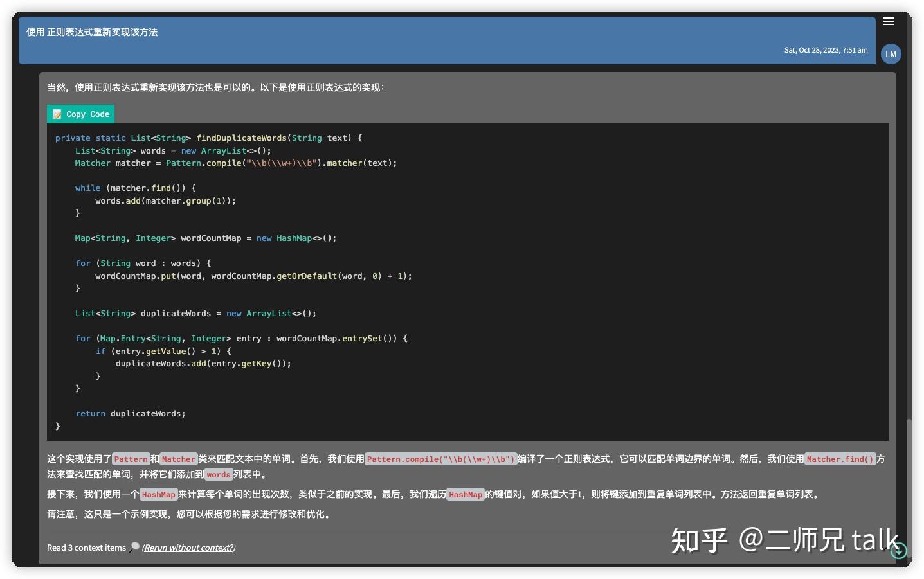Click the LM user avatar
This screenshot has height=579, width=924.
[x=891, y=54]
